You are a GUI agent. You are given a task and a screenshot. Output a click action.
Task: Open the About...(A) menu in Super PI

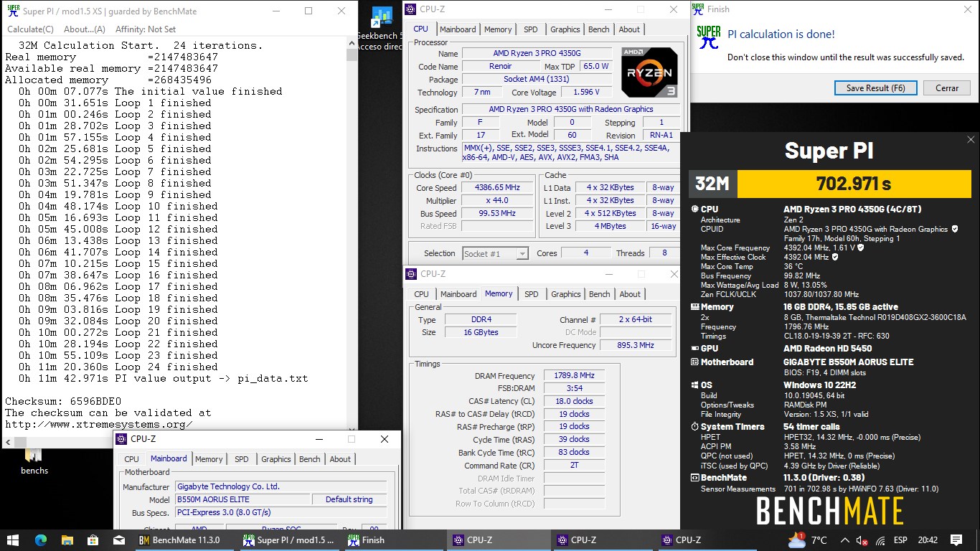[85, 29]
